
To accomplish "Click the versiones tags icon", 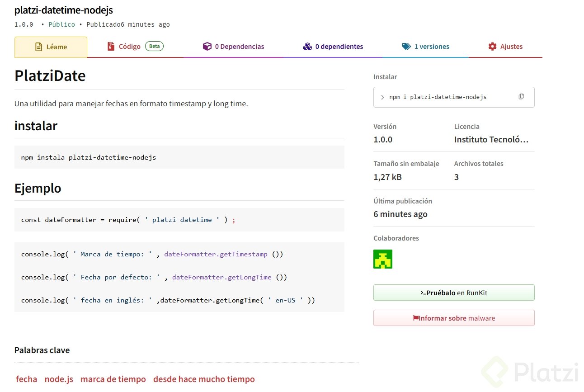I will [406, 47].
